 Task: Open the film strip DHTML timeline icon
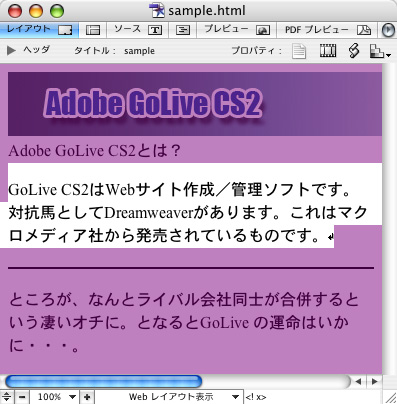(328, 51)
